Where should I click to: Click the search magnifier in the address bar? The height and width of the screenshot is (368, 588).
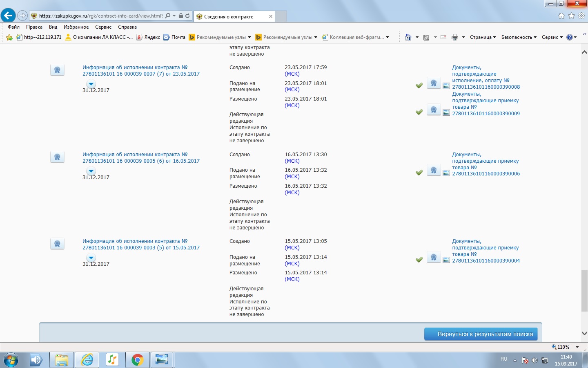[x=168, y=16]
